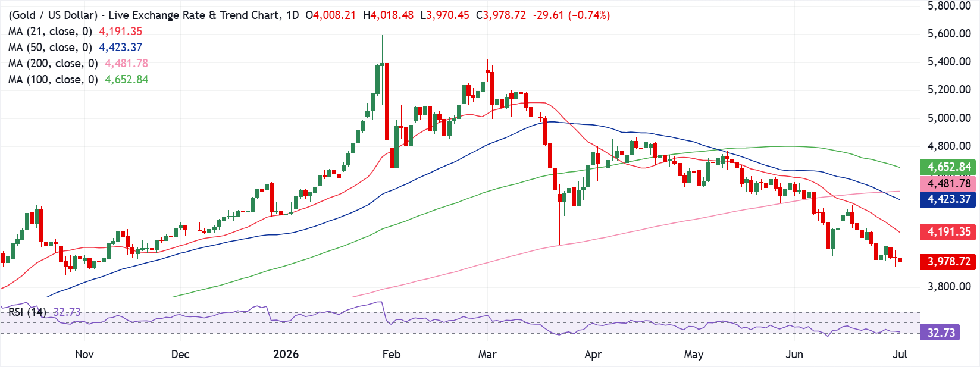Select the MA (21, close, 0) indicator legend
Image resolution: width=980 pixels, height=373 pixels.
point(50,31)
